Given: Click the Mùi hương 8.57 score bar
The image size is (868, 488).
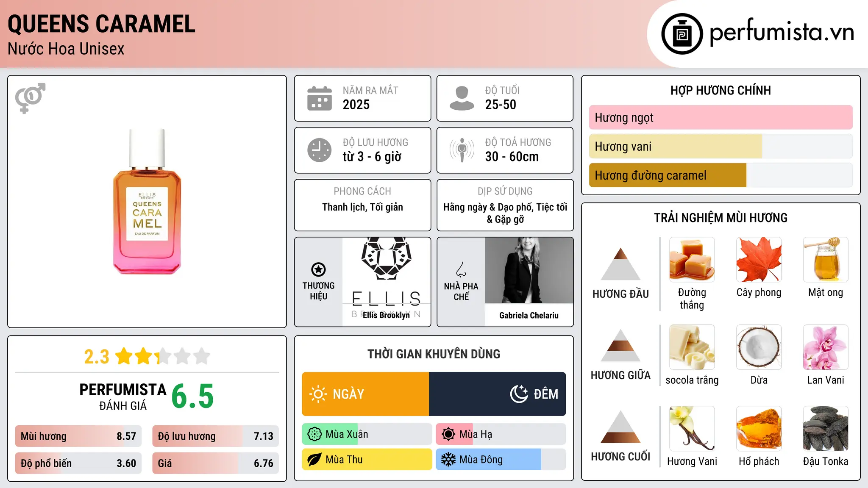Looking at the screenshot, I should pyautogui.click(x=78, y=436).
